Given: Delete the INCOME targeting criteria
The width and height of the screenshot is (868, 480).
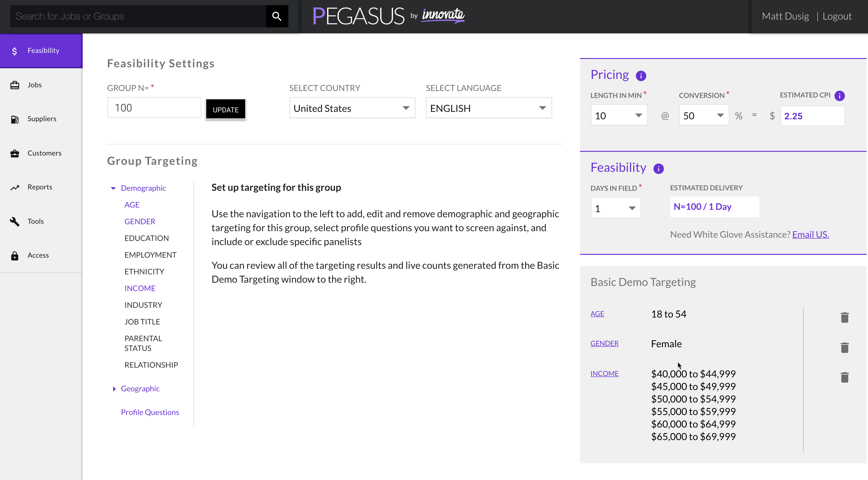Looking at the screenshot, I should [x=845, y=378].
